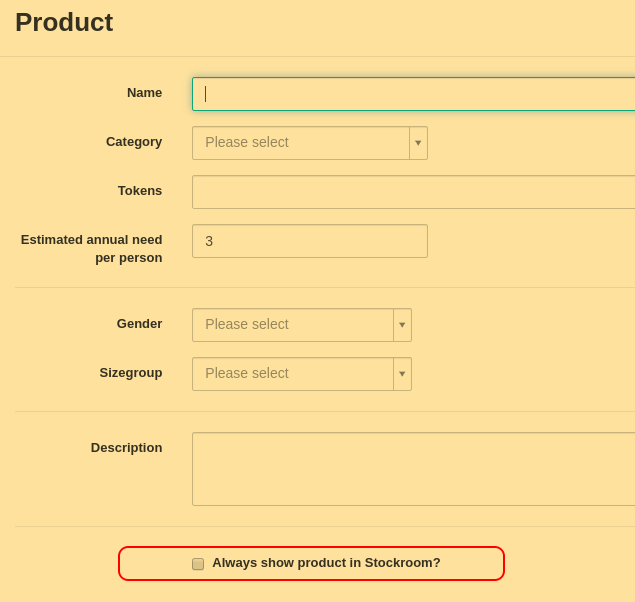The image size is (635, 602).
Task: Click the Description field label
Action: [x=126, y=448]
